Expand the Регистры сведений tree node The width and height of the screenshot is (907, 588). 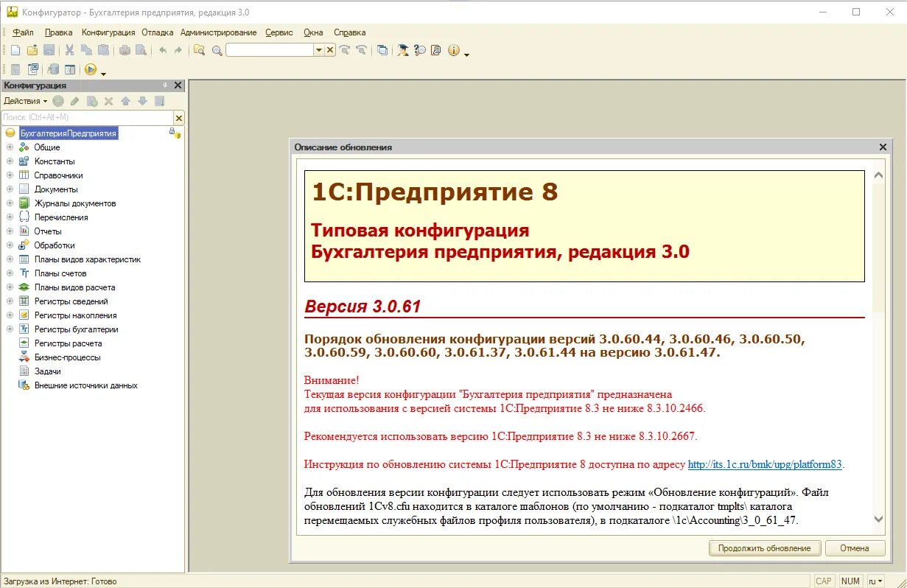pyautogui.click(x=10, y=301)
